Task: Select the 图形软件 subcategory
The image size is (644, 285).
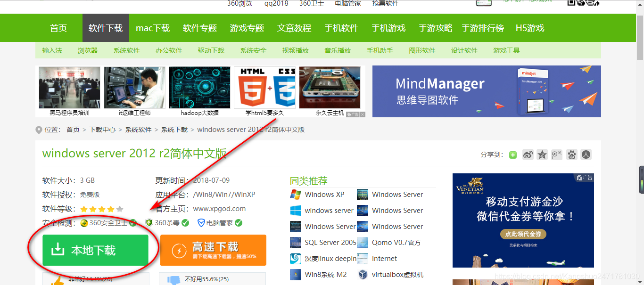Action: [x=422, y=50]
